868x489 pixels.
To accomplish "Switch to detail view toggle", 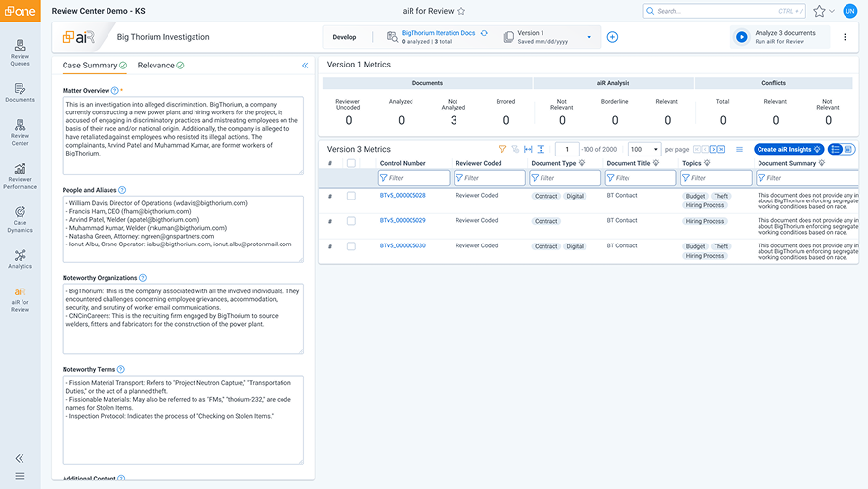I will click(848, 149).
